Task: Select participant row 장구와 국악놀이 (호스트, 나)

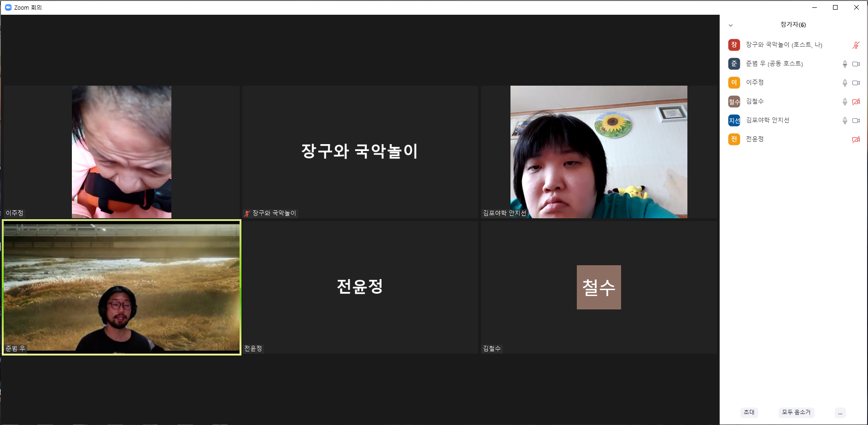Action: (793, 45)
